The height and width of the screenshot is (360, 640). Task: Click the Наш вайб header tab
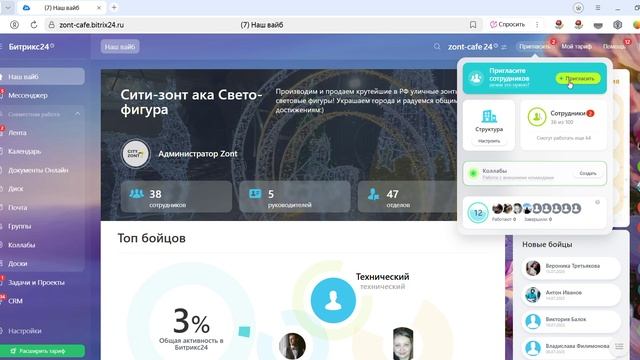point(120,47)
